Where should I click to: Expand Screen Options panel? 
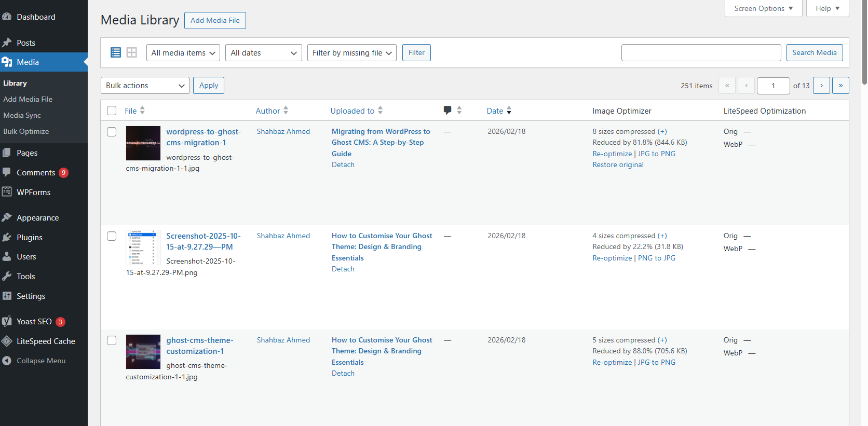point(764,8)
